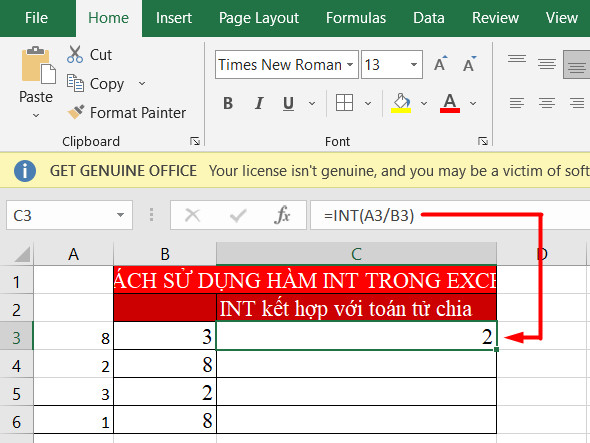Click the Cut text button
Screen dimensions: 590x443
[100, 55]
